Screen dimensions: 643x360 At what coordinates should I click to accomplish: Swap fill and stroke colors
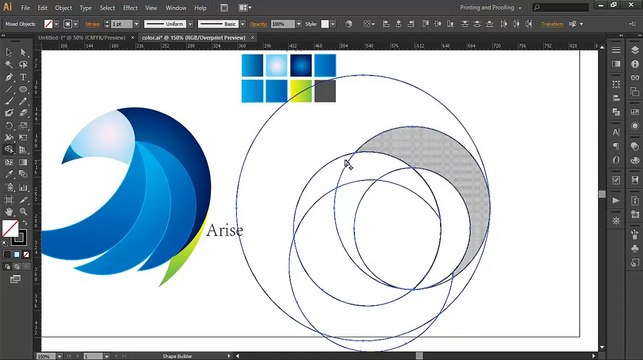(x=25, y=222)
